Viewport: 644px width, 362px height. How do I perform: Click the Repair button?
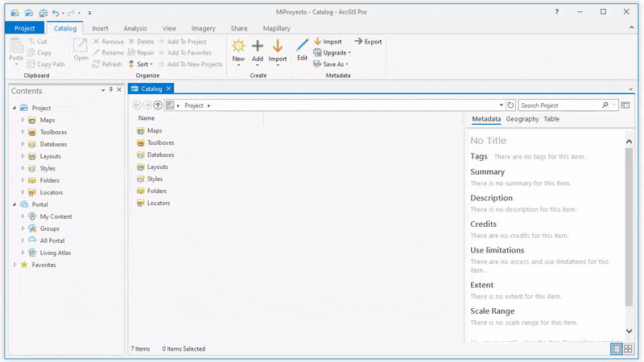click(x=141, y=52)
